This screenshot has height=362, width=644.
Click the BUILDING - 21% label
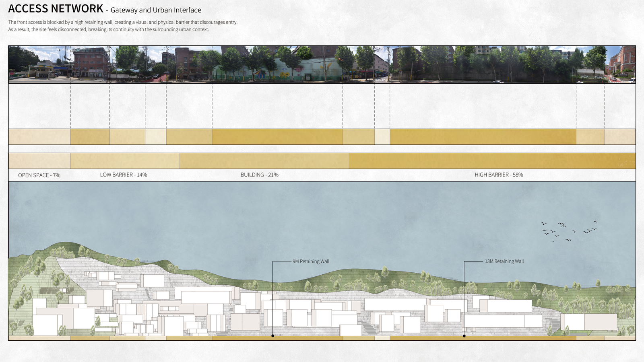[x=260, y=175]
